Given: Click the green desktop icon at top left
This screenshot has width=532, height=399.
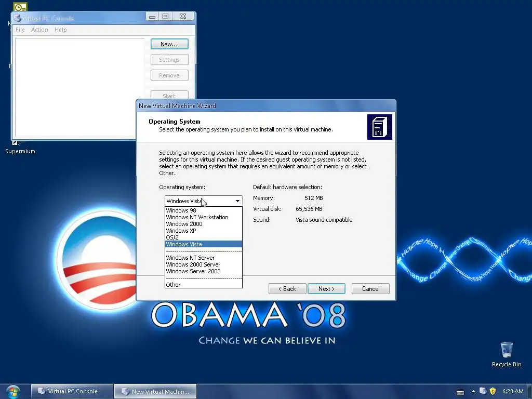Looking at the screenshot, I should pos(20,7).
